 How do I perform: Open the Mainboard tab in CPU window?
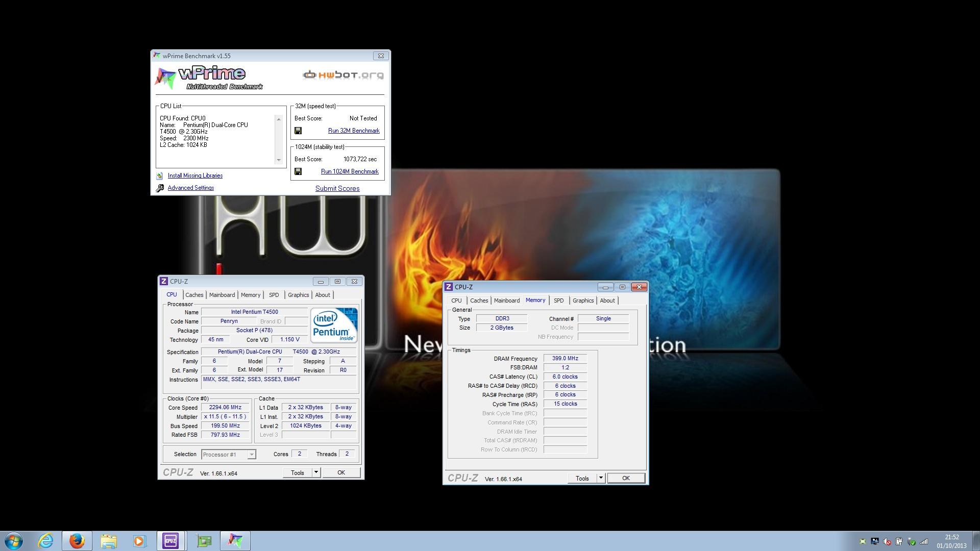pos(222,295)
